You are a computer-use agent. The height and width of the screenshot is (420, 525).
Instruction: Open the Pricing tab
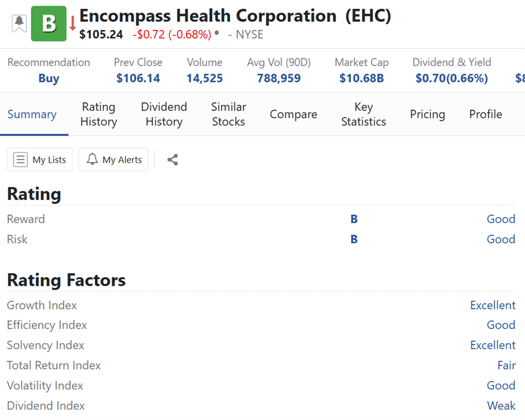point(427,114)
